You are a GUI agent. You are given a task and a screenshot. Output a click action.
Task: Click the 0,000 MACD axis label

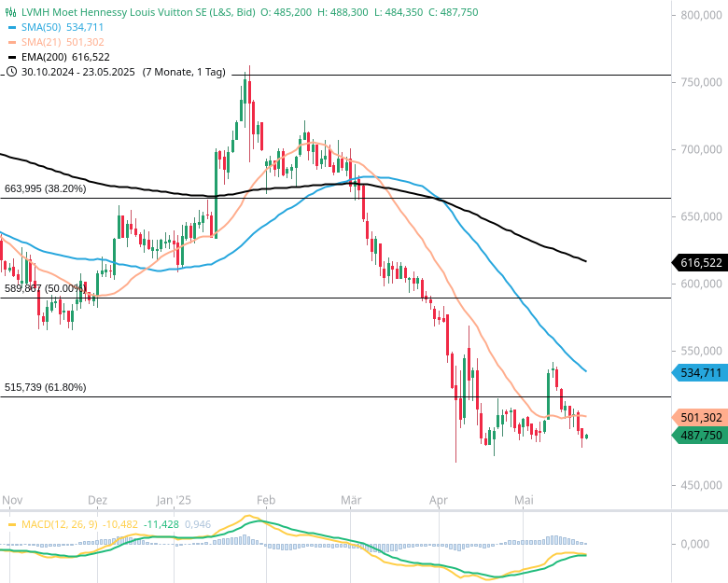pos(694,544)
